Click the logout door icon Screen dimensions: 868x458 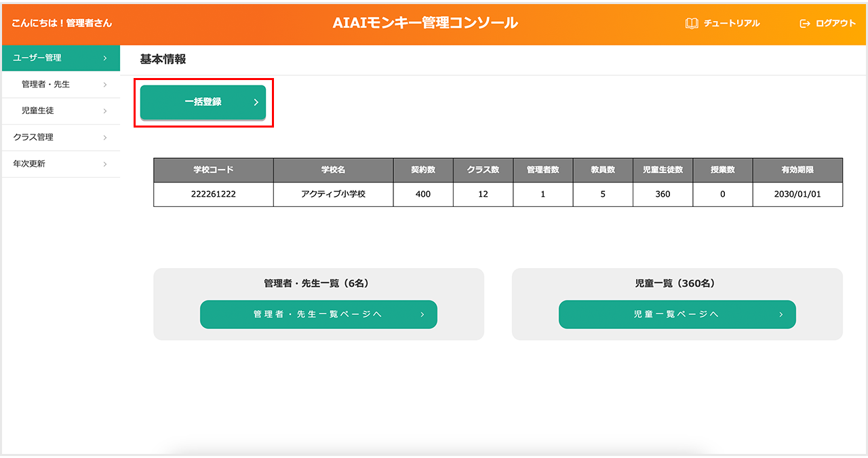[x=805, y=23]
